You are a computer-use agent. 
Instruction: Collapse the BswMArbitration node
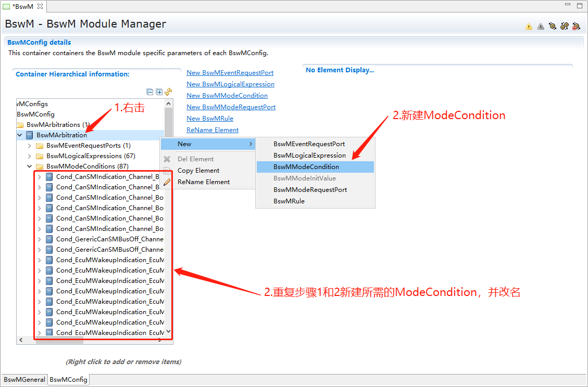[20, 135]
